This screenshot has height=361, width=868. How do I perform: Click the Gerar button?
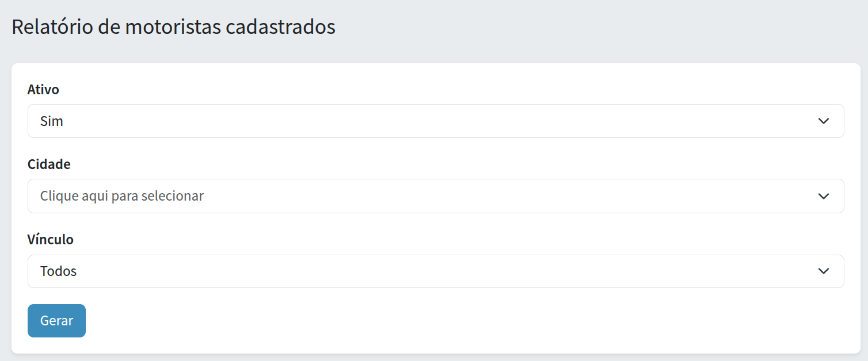click(x=56, y=321)
